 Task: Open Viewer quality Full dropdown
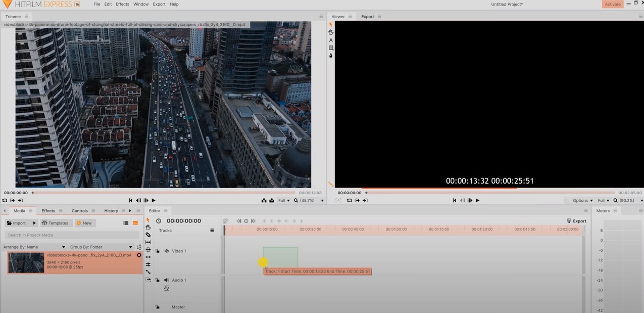(604, 201)
